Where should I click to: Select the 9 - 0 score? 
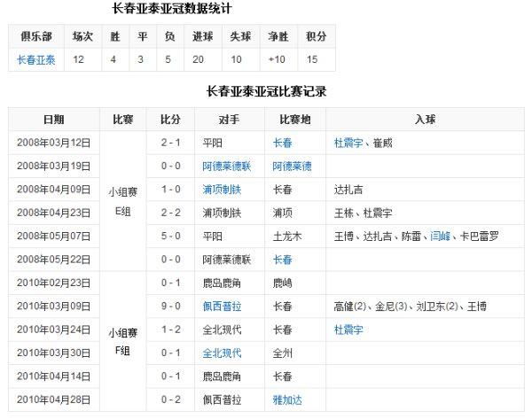[170, 306]
